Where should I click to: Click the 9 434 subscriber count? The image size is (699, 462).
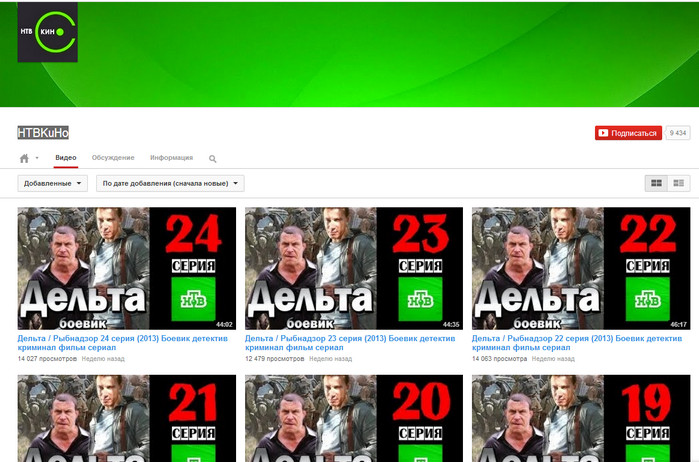pos(678,133)
